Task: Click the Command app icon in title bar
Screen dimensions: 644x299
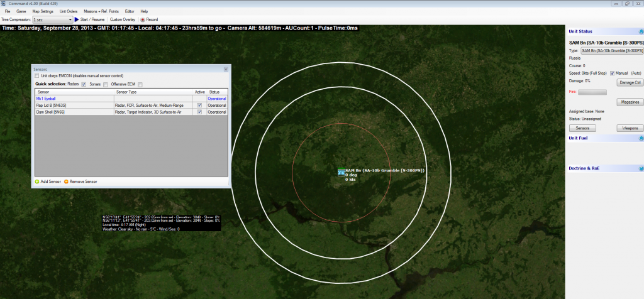Action: click(x=4, y=4)
